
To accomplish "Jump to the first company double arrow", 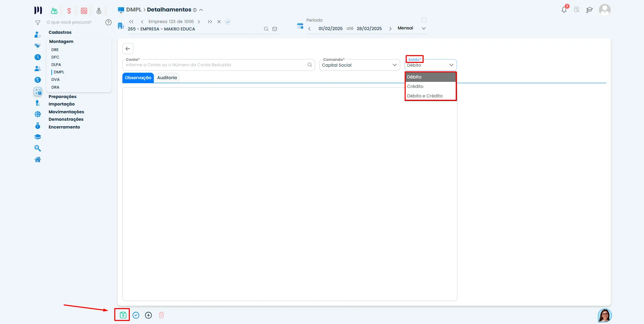I will (x=131, y=22).
